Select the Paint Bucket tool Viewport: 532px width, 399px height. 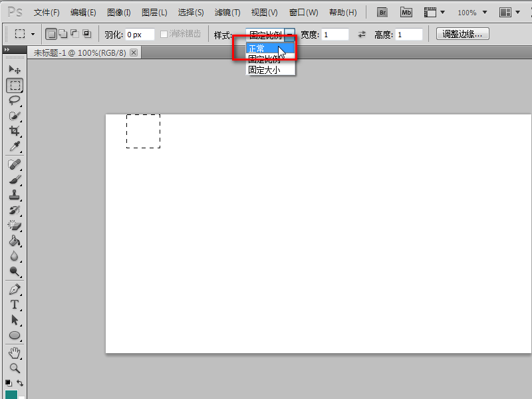pos(14,241)
